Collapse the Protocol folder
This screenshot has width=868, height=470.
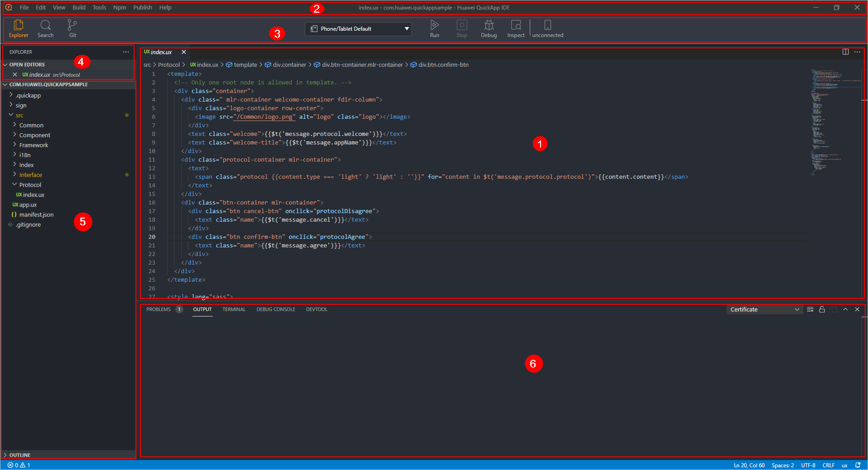click(30, 185)
